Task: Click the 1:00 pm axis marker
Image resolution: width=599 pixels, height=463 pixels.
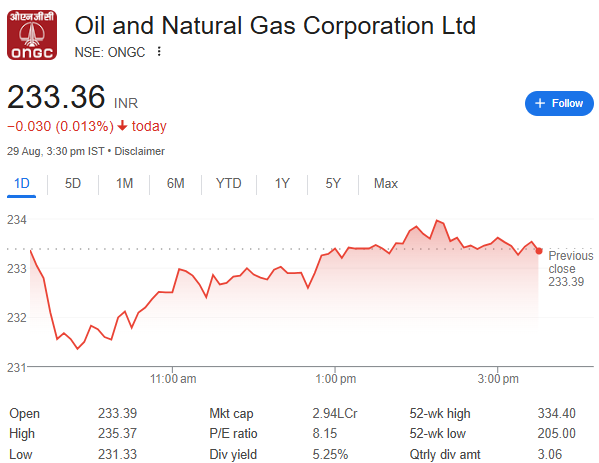Action: (x=335, y=379)
